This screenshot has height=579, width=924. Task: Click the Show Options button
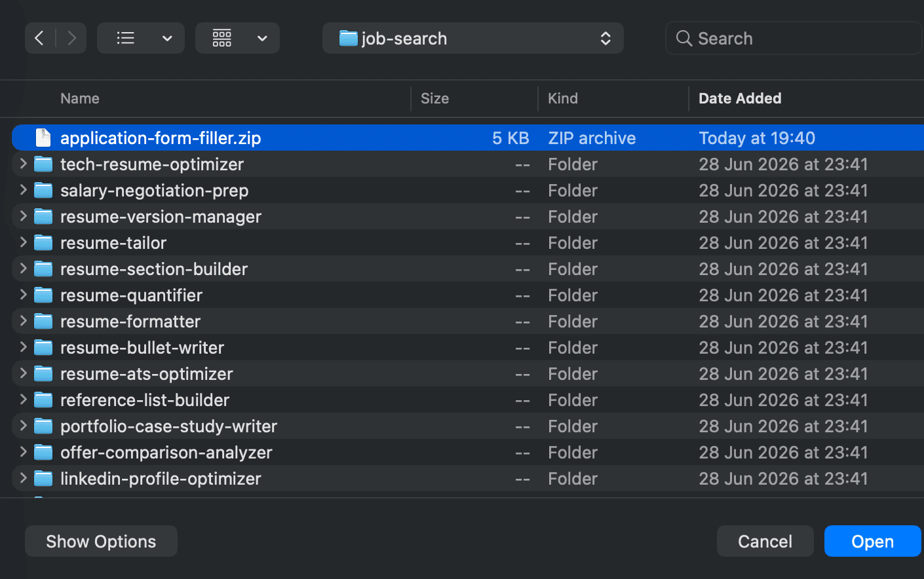pyautogui.click(x=101, y=541)
